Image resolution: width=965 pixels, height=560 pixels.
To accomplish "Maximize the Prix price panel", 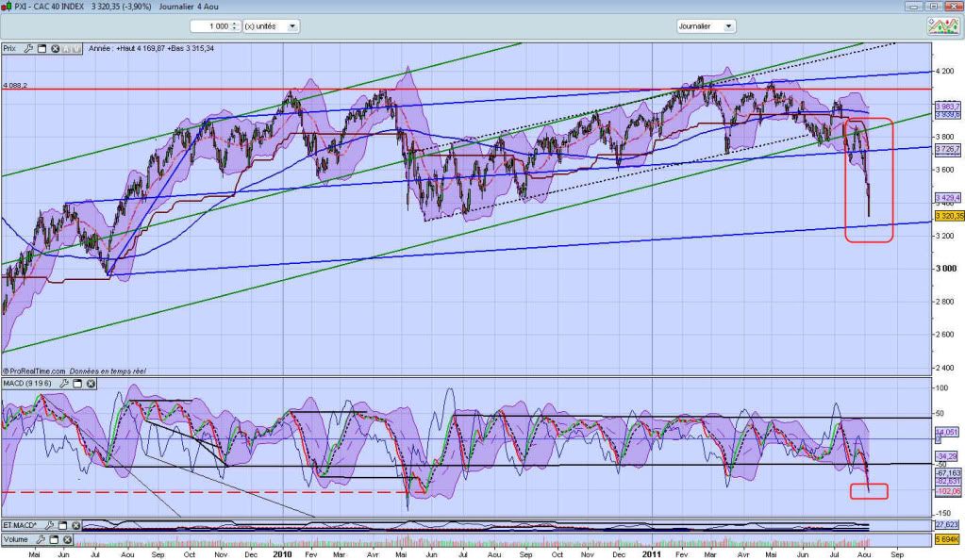I will [42, 48].
